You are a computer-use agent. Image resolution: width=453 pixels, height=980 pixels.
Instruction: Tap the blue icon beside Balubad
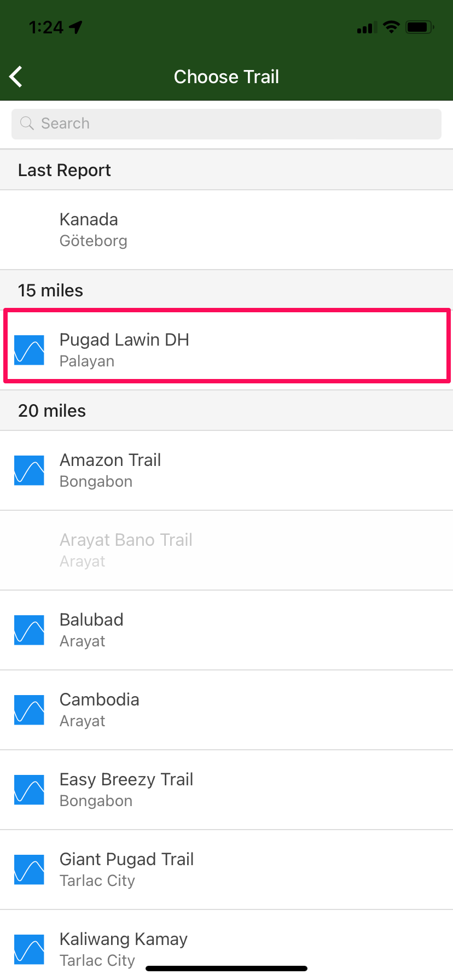click(29, 630)
